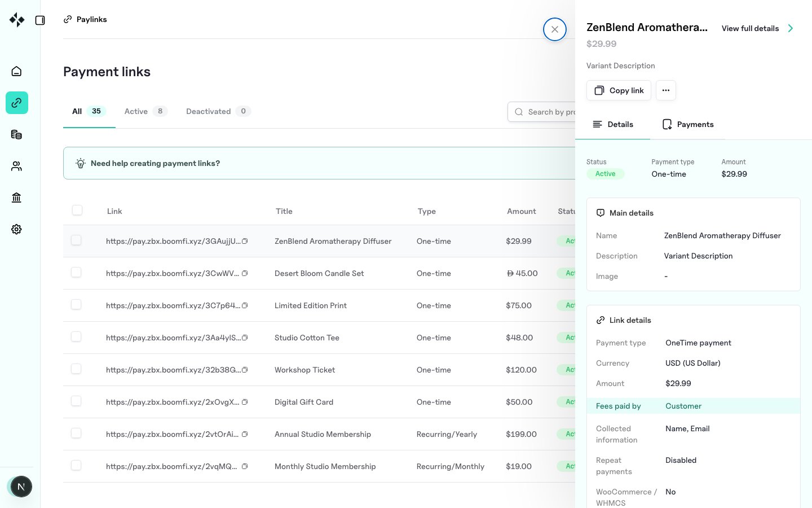This screenshot has height=508, width=812.
Task: Check the Monthly Studio Membership checkbox
Action: click(76, 465)
